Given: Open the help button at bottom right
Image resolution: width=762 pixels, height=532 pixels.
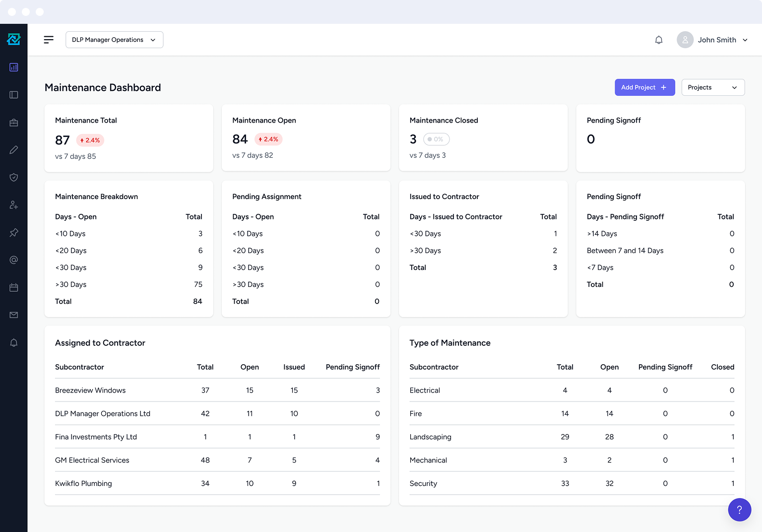Looking at the screenshot, I should pos(740,510).
